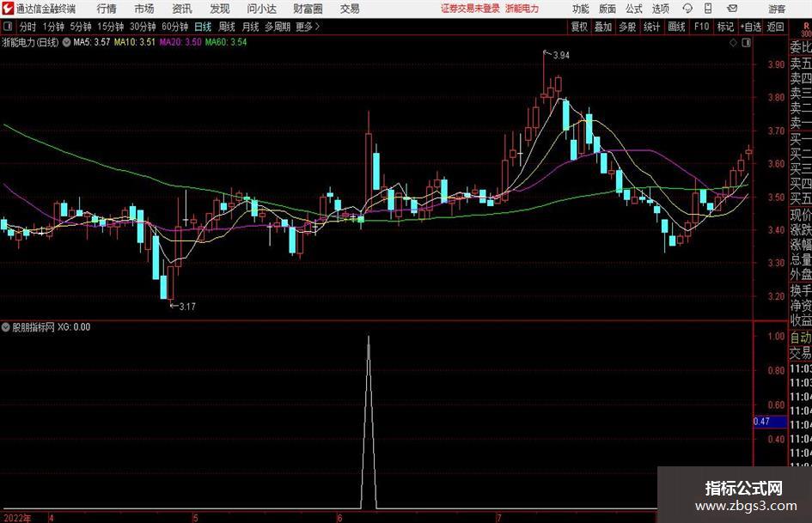This screenshot has height=523, width=812.
Task: Add stock with +自选 button
Action: pyautogui.click(x=751, y=27)
